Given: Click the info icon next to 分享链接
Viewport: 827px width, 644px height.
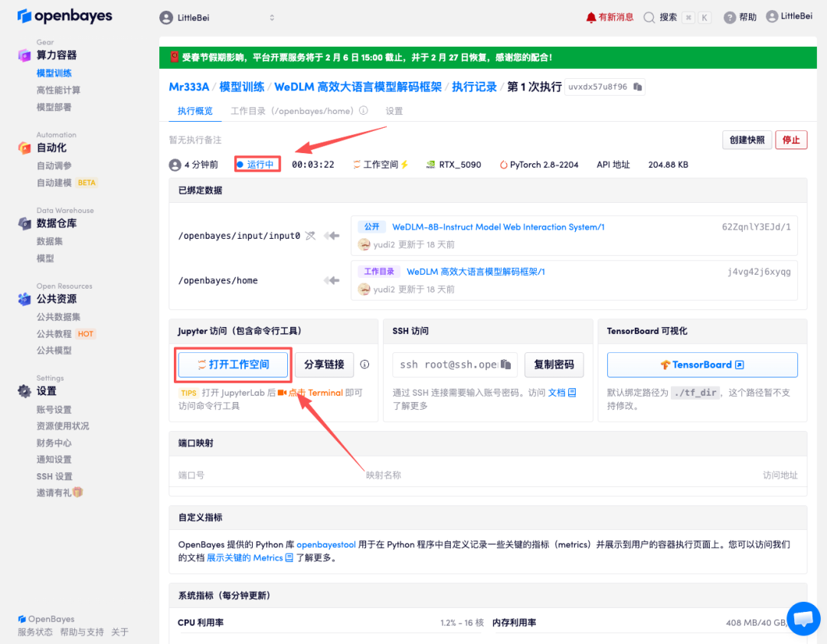Looking at the screenshot, I should point(364,364).
